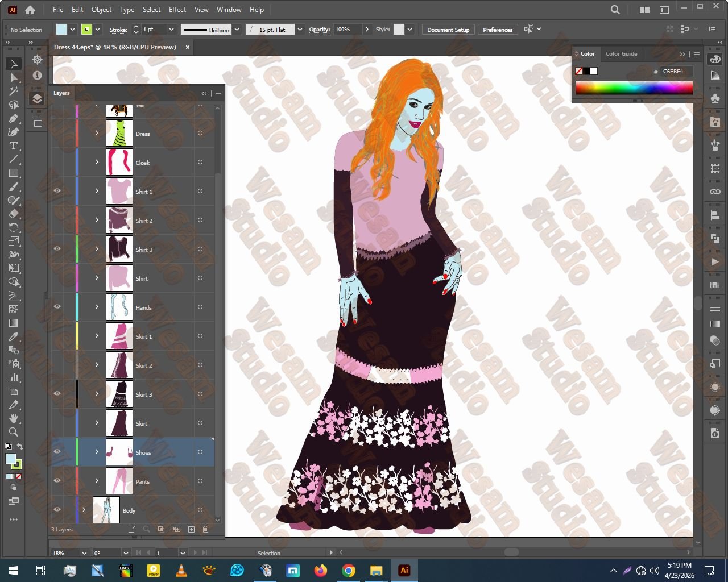
Task: Select the Gradient tool
Action: coord(14,323)
